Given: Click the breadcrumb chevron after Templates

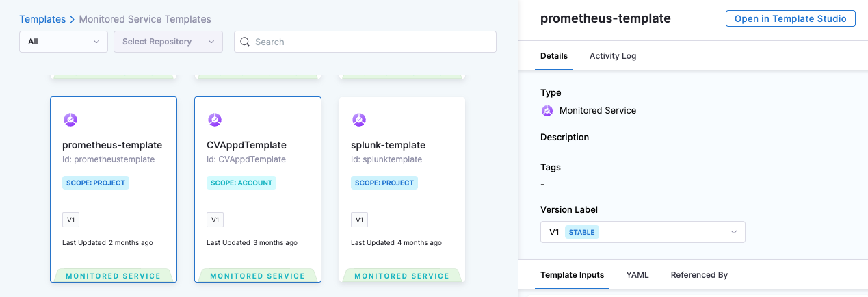Looking at the screenshot, I should [x=72, y=19].
